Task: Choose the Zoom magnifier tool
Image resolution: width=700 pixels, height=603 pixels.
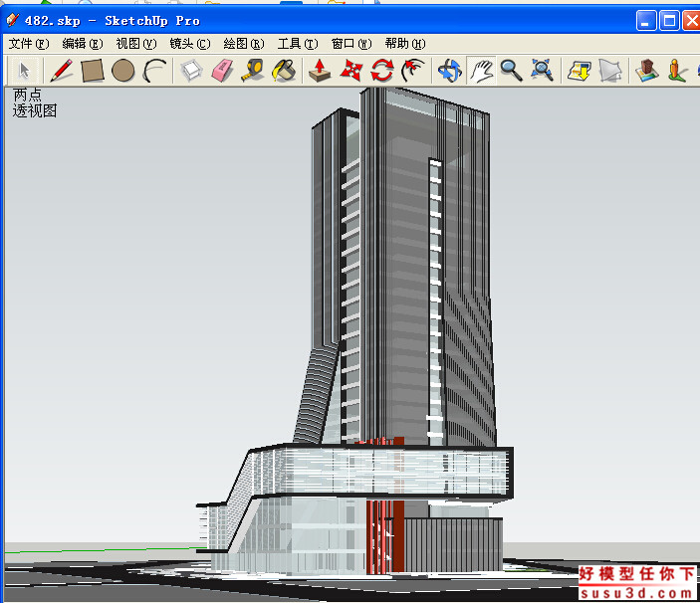Action: coord(511,71)
